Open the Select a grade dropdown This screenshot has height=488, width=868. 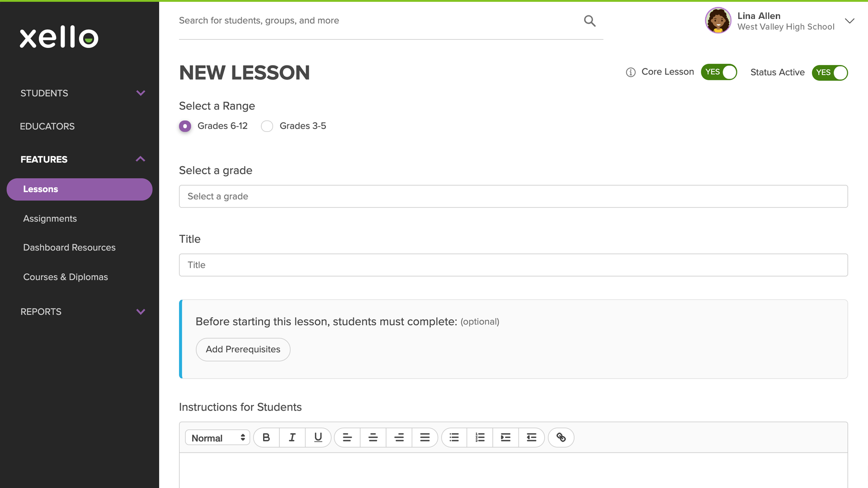[513, 197]
